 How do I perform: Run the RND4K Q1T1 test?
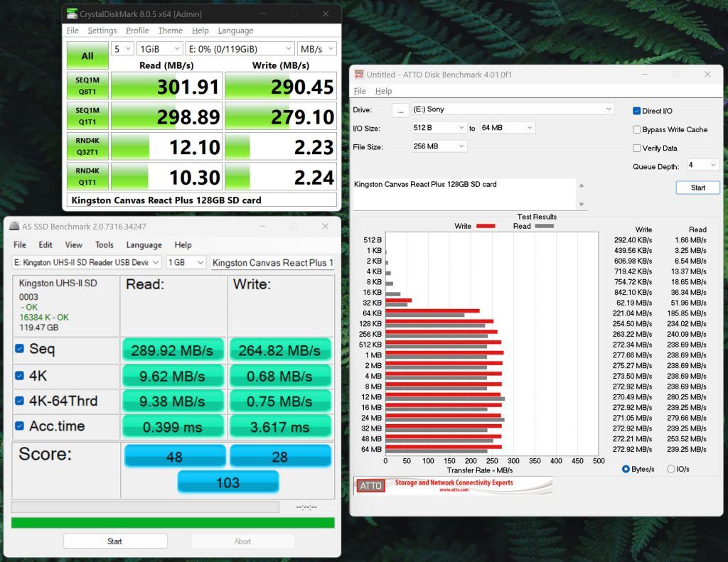87,176
